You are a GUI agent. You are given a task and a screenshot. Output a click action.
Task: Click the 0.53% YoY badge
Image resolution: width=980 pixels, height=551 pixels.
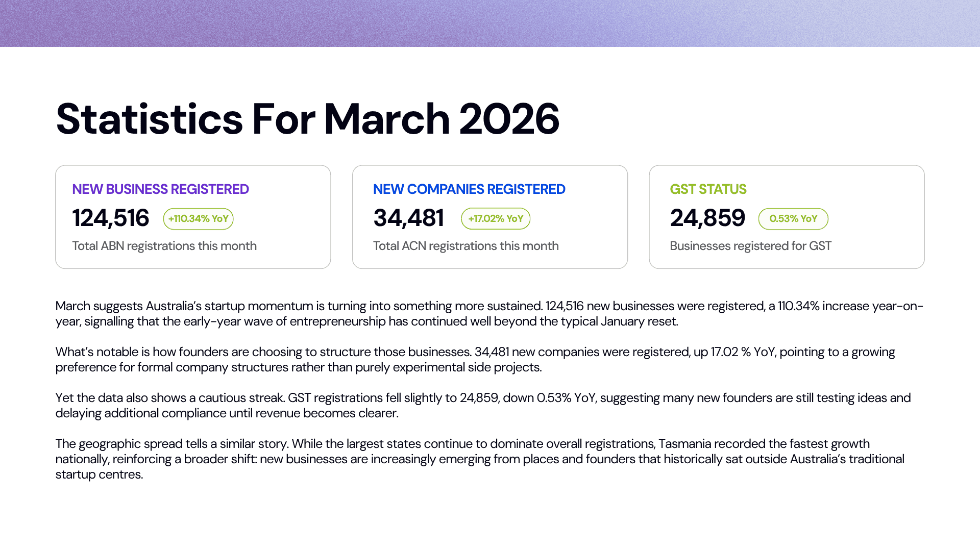[793, 219]
